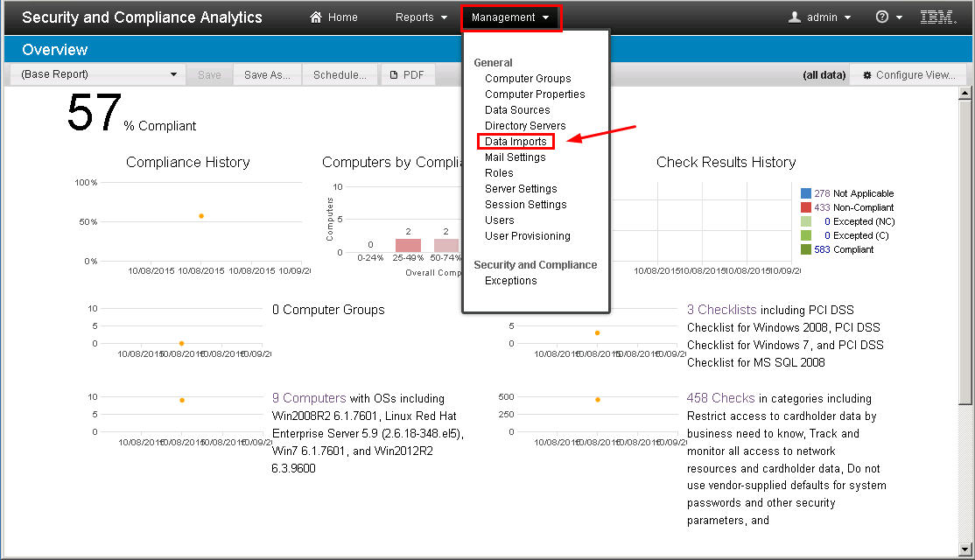Go to the Home page via house icon
This screenshot has width=975, height=560.
coord(316,17)
